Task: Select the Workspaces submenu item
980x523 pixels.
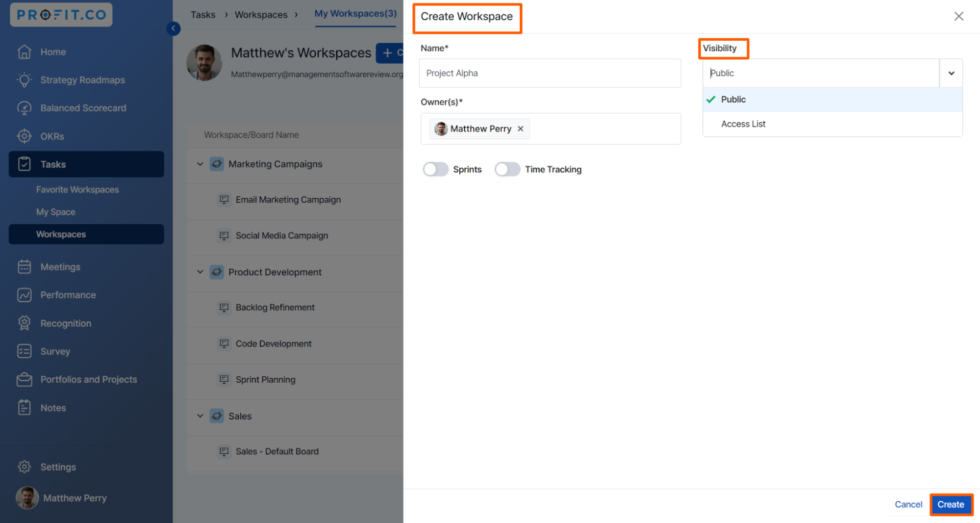Action: pos(86,234)
